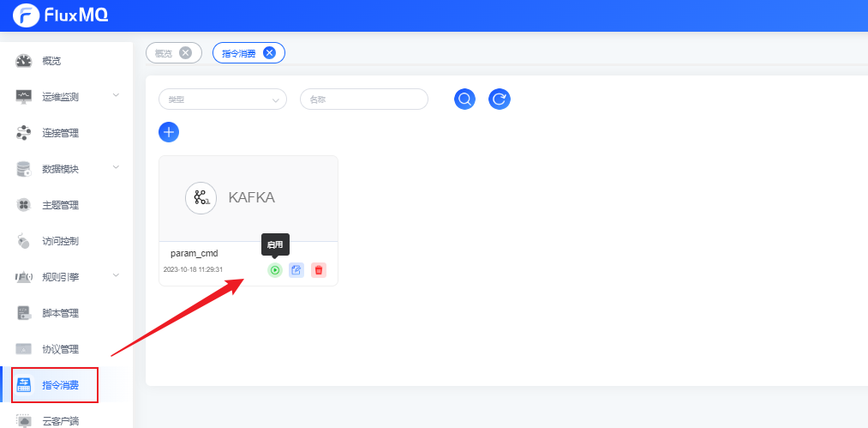Click the blue plus add button

(x=169, y=132)
